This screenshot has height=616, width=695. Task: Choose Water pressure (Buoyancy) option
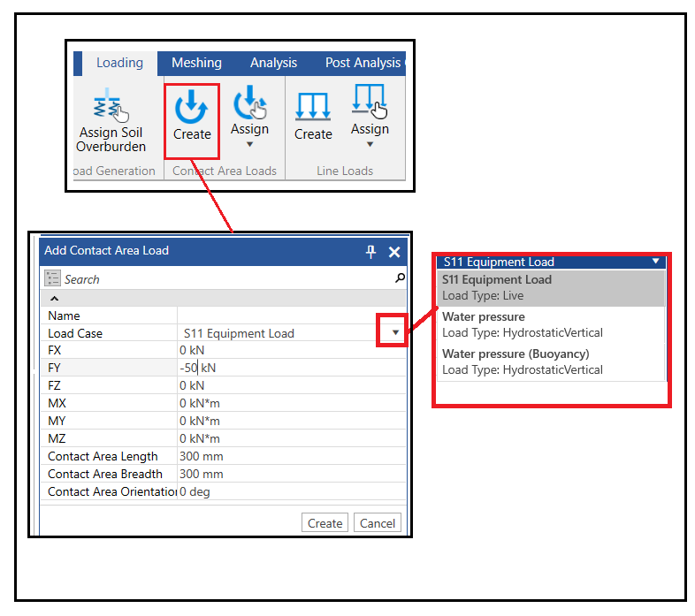tap(551, 361)
